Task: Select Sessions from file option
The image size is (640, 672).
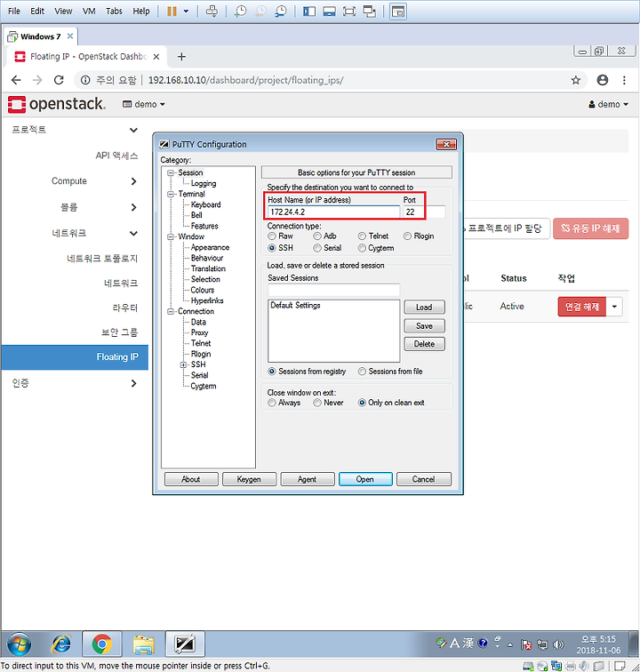Action: point(390,372)
